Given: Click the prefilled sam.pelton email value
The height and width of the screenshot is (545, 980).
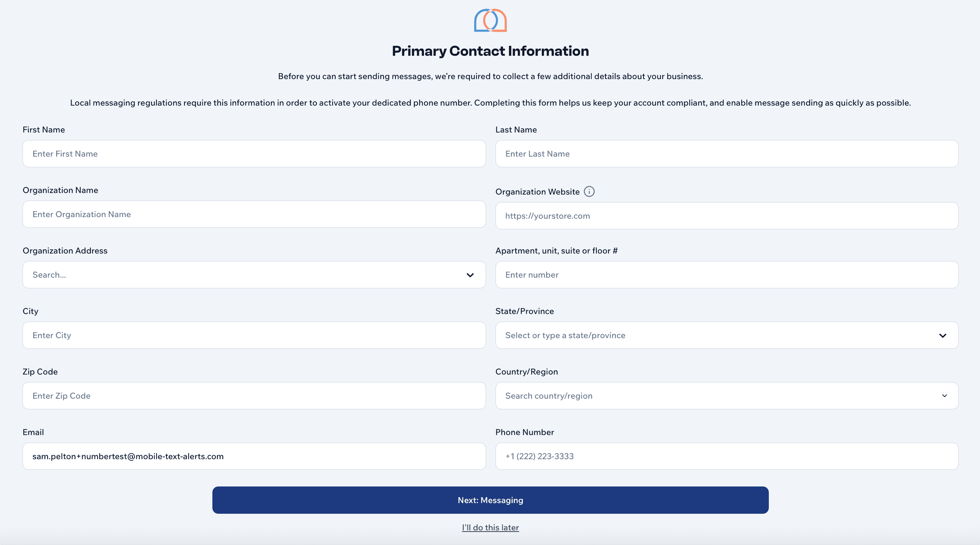Looking at the screenshot, I should tap(127, 456).
